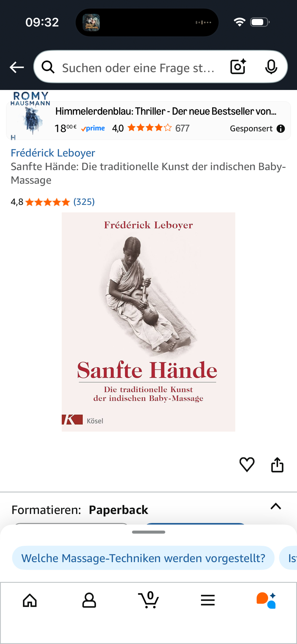This screenshot has width=297, height=644.
Task: Open account profile tab
Action: point(89,600)
